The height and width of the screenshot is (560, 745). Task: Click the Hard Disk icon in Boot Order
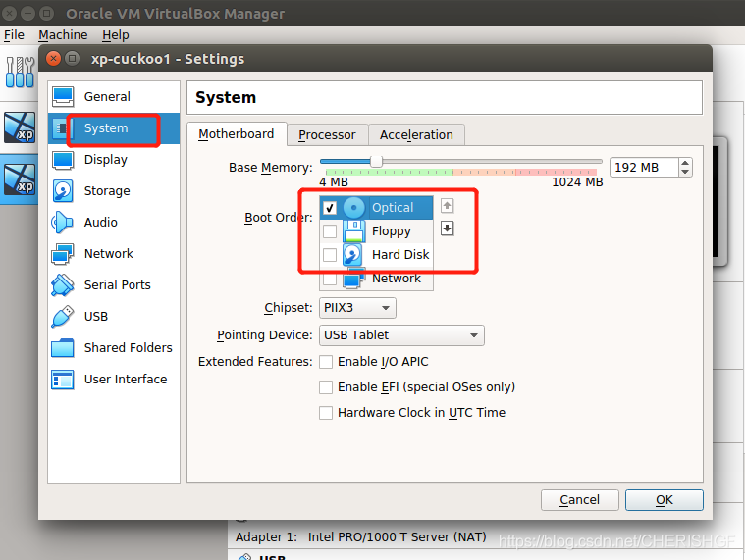[352, 254]
